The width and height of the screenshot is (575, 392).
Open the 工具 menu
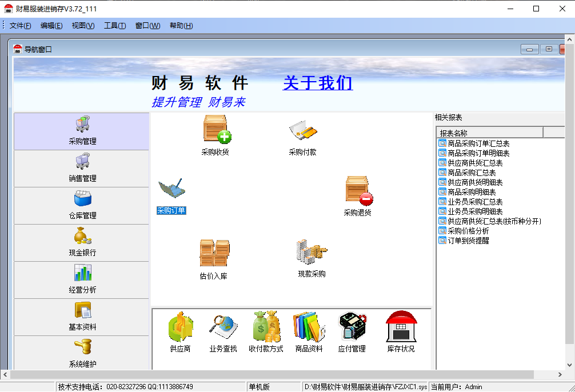[114, 25]
